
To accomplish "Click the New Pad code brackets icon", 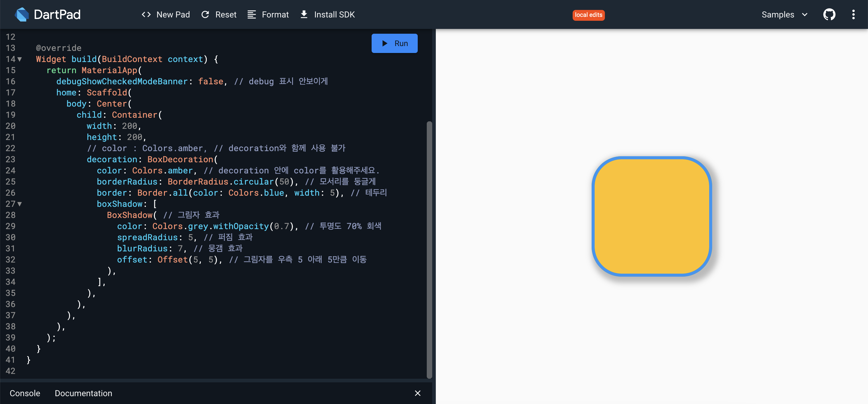I will pos(146,14).
